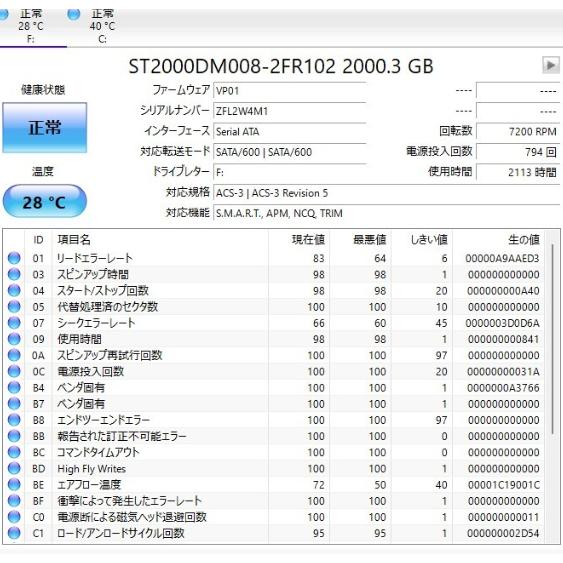The height and width of the screenshot is (563, 563).
Task: Click raw value 0000000A3766
Action: pyautogui.click(x=503, y=387)
